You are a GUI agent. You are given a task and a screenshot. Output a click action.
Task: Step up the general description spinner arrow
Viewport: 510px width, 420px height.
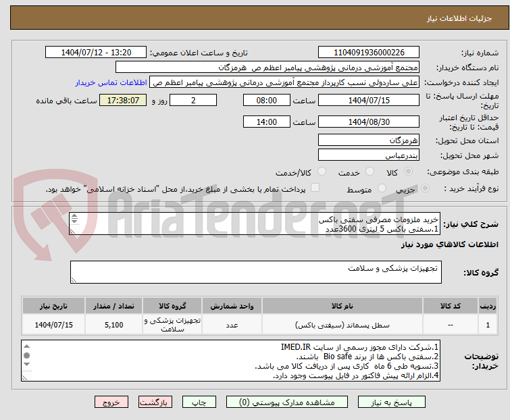click(74, 216)
